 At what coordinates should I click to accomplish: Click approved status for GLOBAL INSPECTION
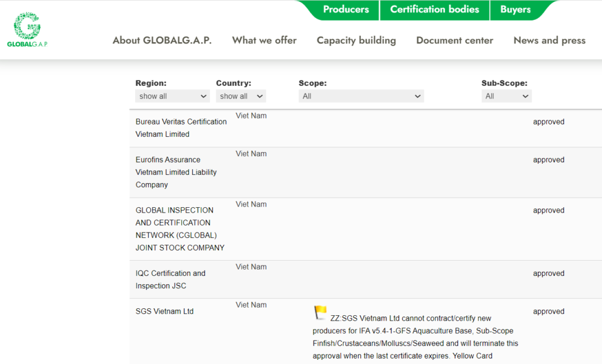(549, 210)
